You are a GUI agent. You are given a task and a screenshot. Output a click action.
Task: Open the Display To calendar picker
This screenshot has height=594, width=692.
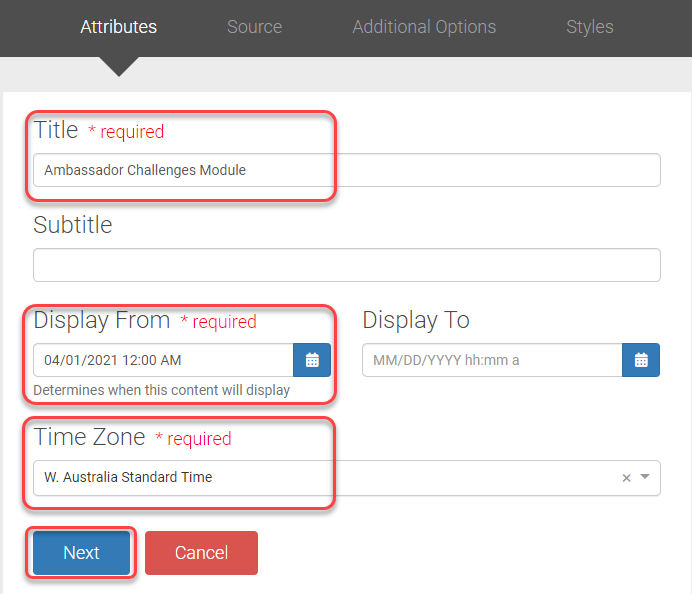tap(641, 360)
